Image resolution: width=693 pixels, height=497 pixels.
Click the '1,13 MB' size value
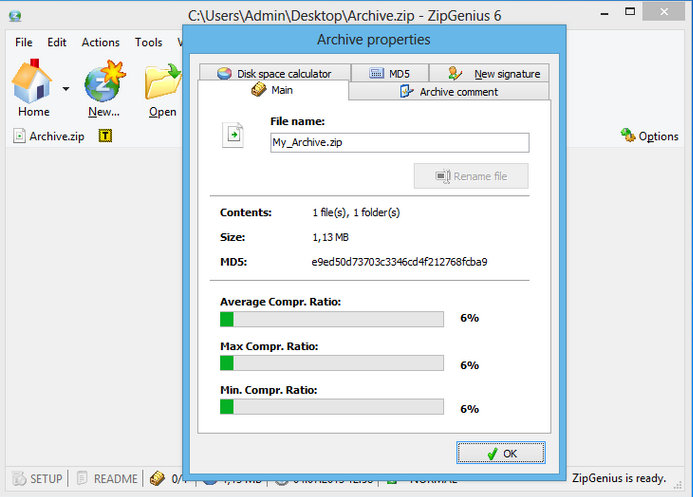coord(331,237)
